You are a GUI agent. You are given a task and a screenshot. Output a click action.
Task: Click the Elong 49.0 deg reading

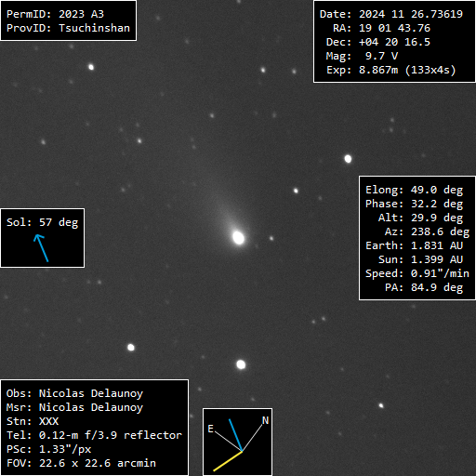[x=414, y=190]
